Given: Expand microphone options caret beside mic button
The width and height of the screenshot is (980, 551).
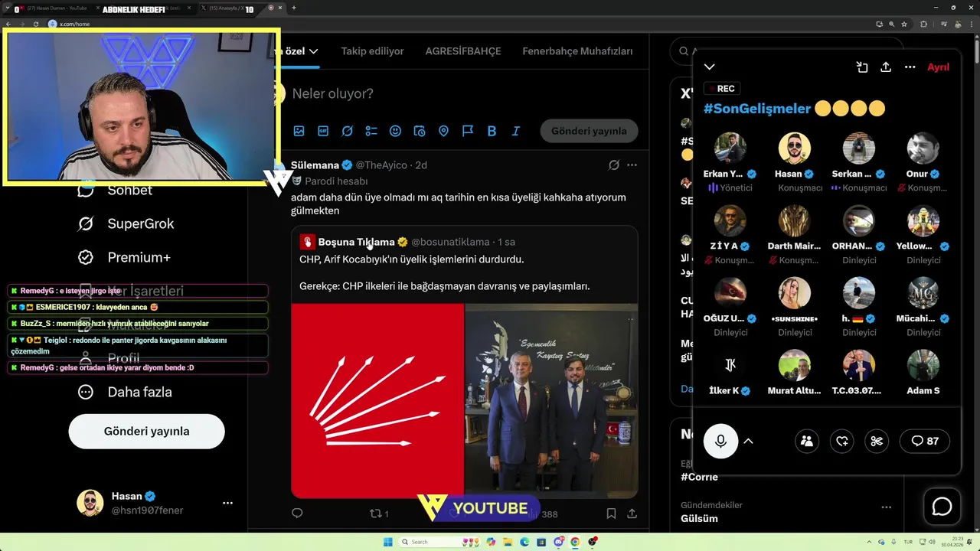Looking at the screenshot, I should [x=748, y=442].
